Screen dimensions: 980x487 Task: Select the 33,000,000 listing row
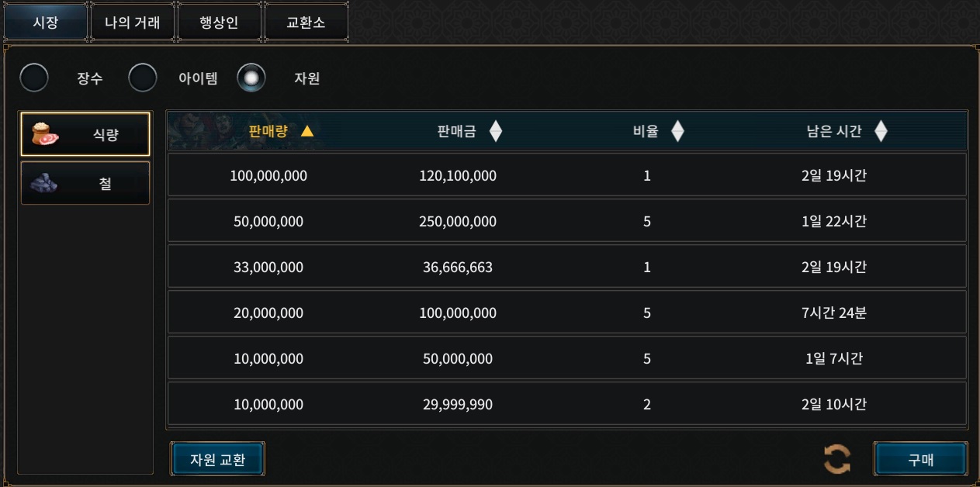[x=567, y=267]
